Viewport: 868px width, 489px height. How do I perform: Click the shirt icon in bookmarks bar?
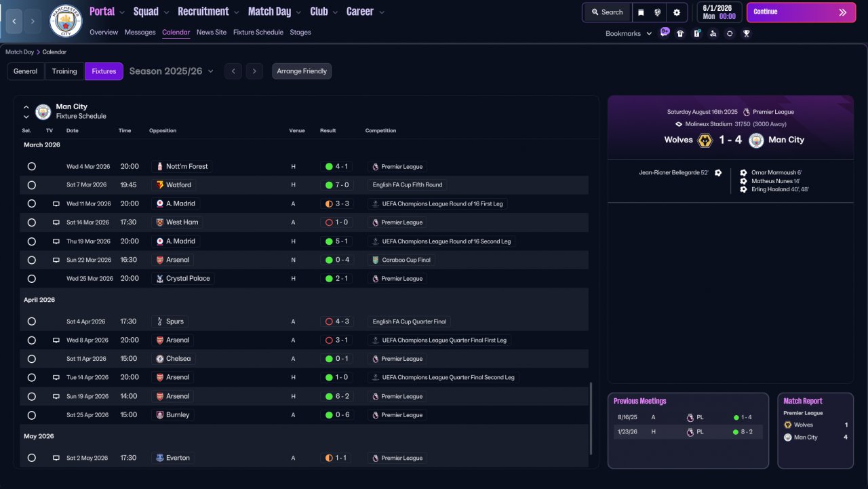click(x=680, y=33)
